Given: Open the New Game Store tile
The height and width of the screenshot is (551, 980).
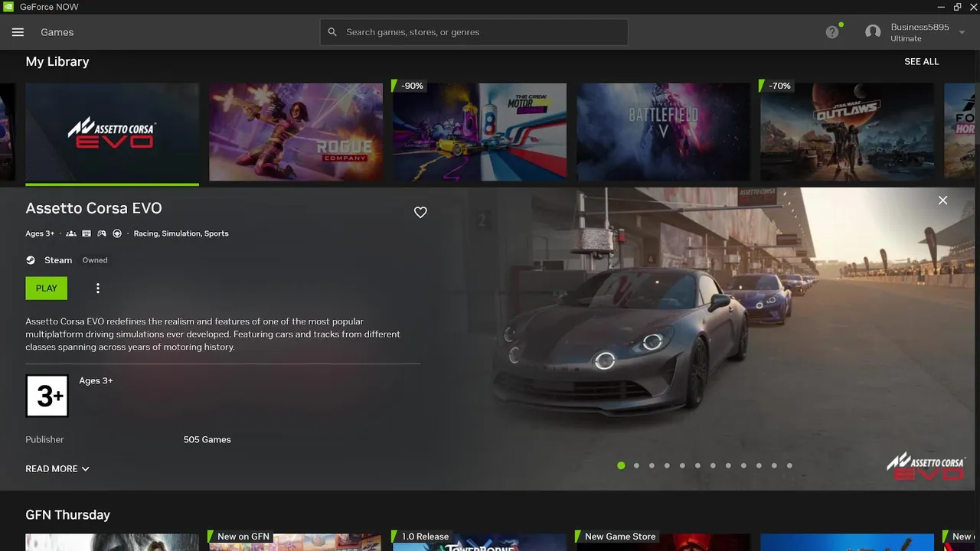Looking at the screenshot, I should click(x=664, y=543).
